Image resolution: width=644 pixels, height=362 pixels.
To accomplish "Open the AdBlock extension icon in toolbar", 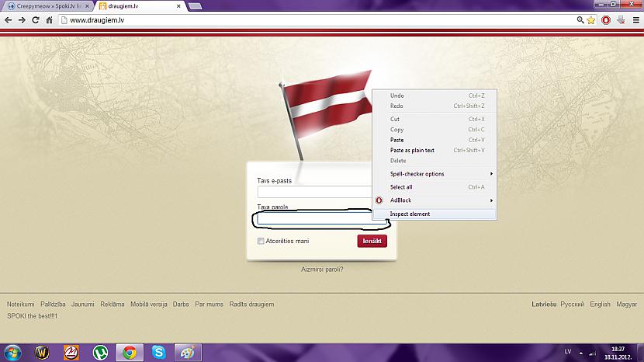I will (606, 19).
